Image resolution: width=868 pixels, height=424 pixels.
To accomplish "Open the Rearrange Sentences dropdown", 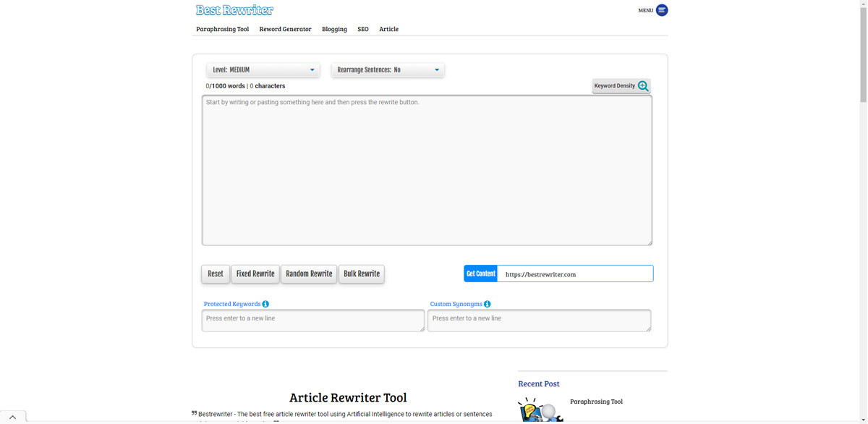I will pyautogui.click(x=388, y=70).
